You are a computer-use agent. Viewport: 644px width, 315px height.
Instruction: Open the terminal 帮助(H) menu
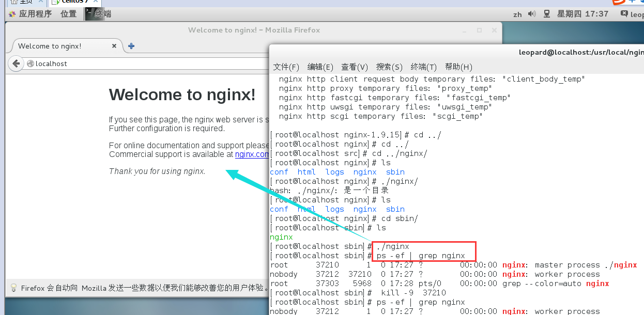pos(458,67)
